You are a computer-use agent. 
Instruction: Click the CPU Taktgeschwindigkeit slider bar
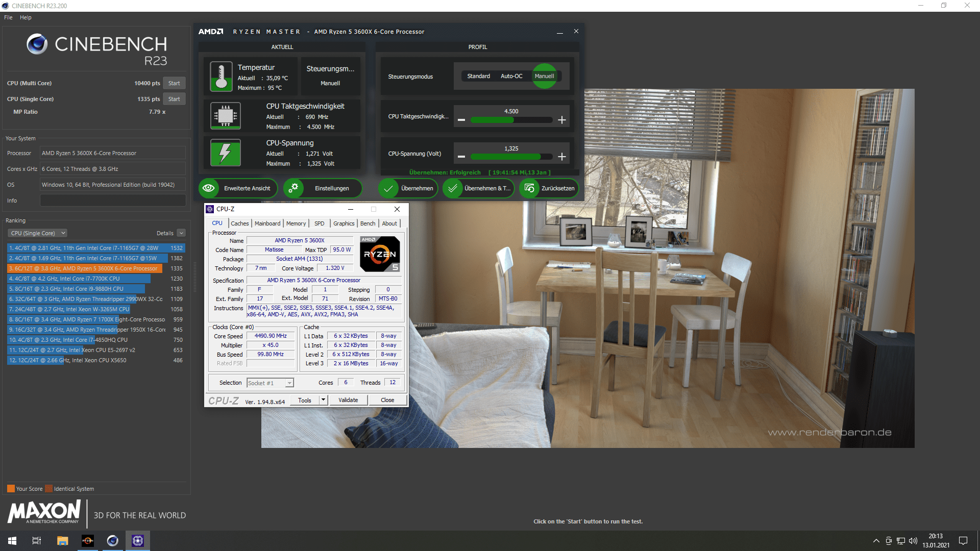coord(511,120)
